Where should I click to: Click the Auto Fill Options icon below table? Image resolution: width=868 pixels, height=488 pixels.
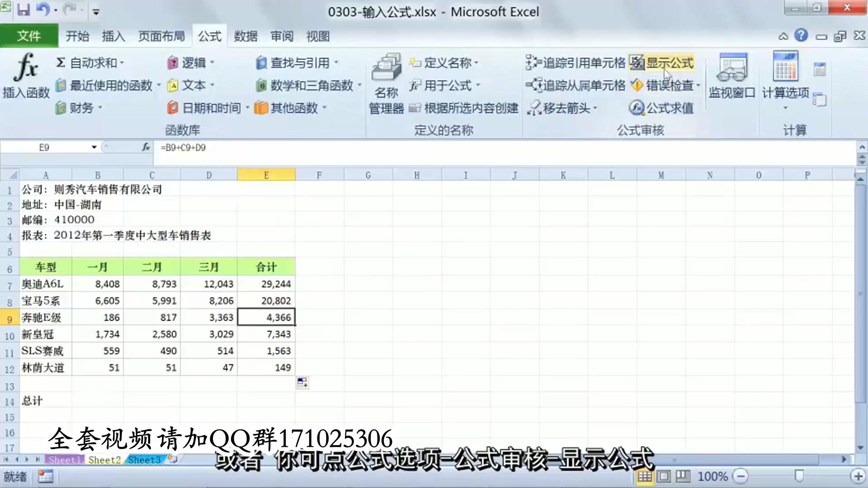coord(302,383)
